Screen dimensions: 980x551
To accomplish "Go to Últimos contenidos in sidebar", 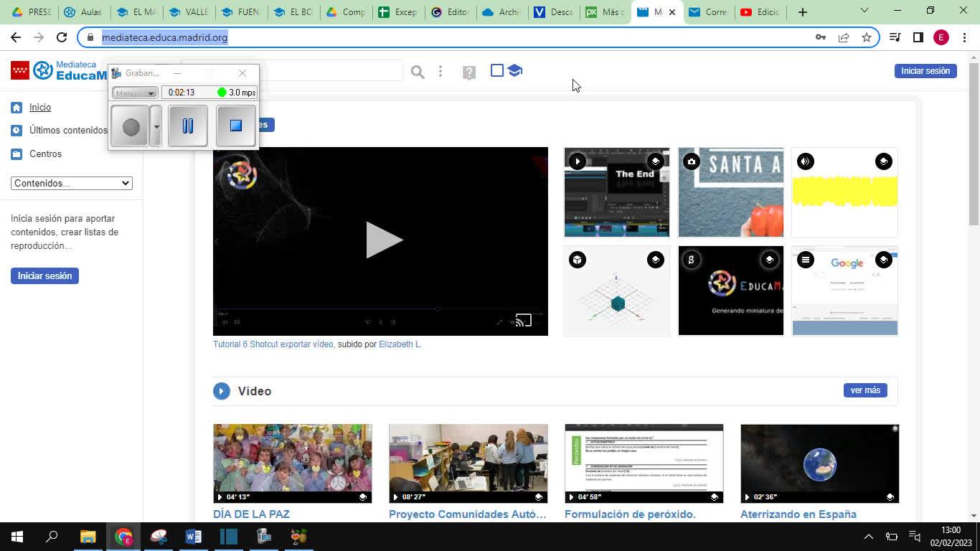I will click(68, 131).
